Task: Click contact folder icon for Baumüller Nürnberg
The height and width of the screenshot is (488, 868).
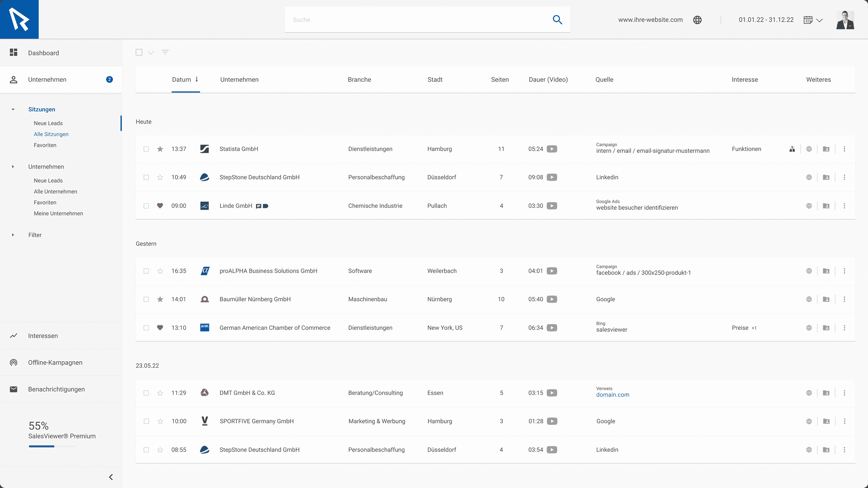Action: [826, 299]
